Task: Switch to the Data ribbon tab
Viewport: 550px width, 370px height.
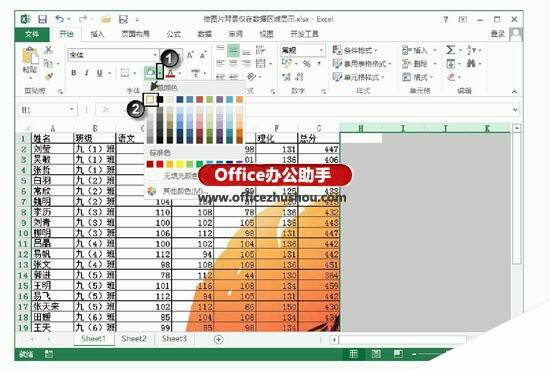Action: pos(204,34)
